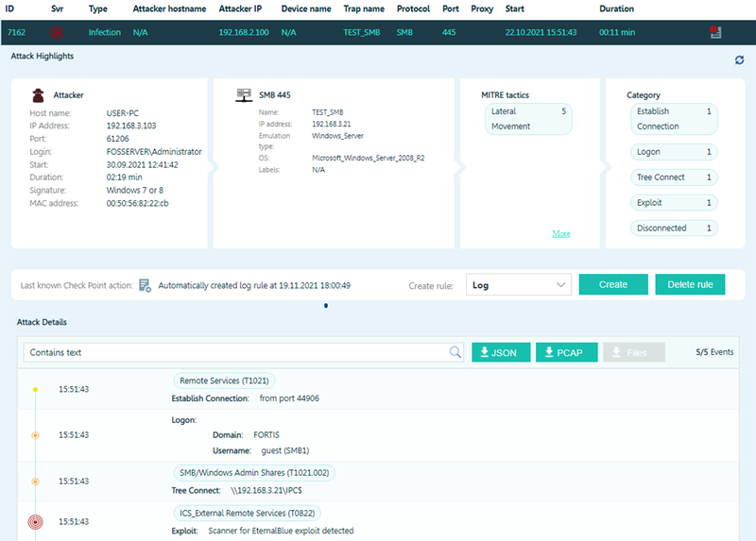Click the severity icon in row 7162
This screenshot has height=541, width=756.
(x=57, y=32)
